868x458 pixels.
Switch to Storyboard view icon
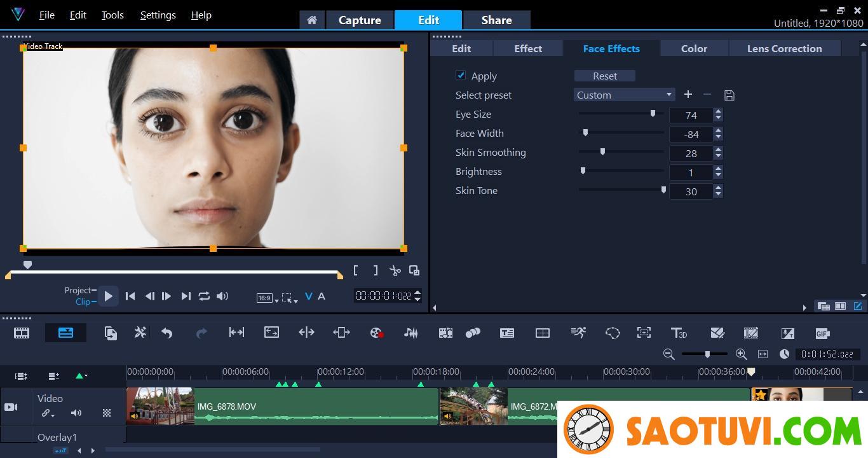click(x=22, y=333)
